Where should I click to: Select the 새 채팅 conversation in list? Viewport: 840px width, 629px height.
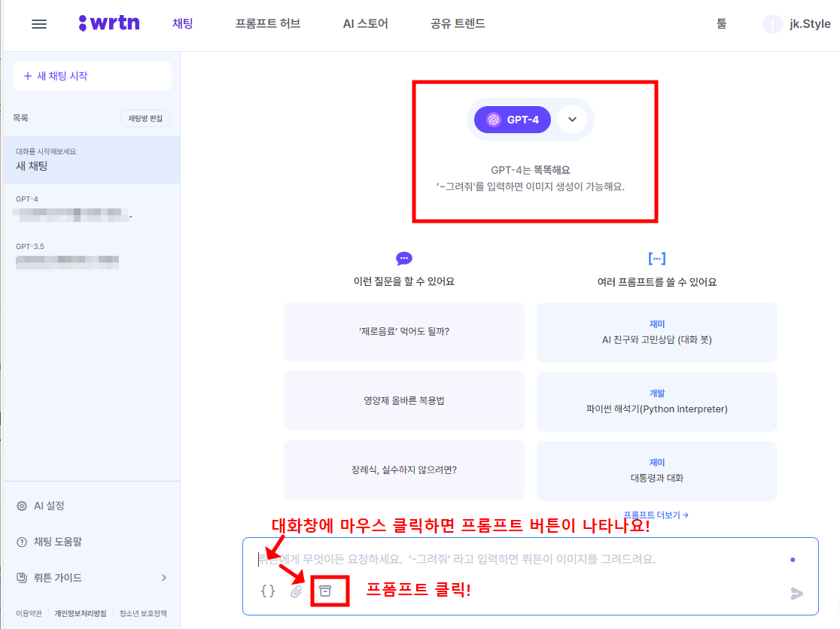92,160
